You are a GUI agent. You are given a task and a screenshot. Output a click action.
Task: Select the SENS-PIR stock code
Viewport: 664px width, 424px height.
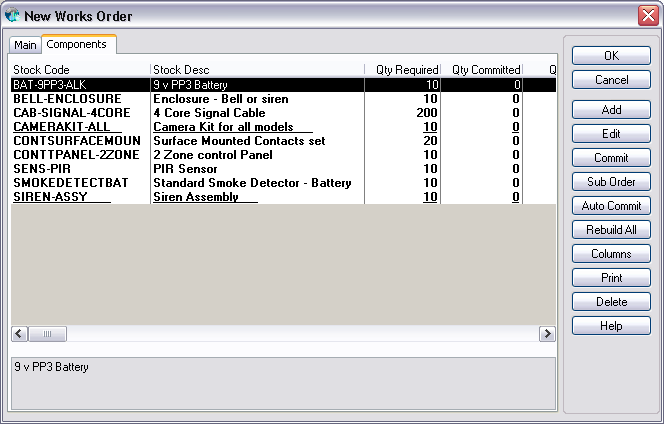point(42,169)
